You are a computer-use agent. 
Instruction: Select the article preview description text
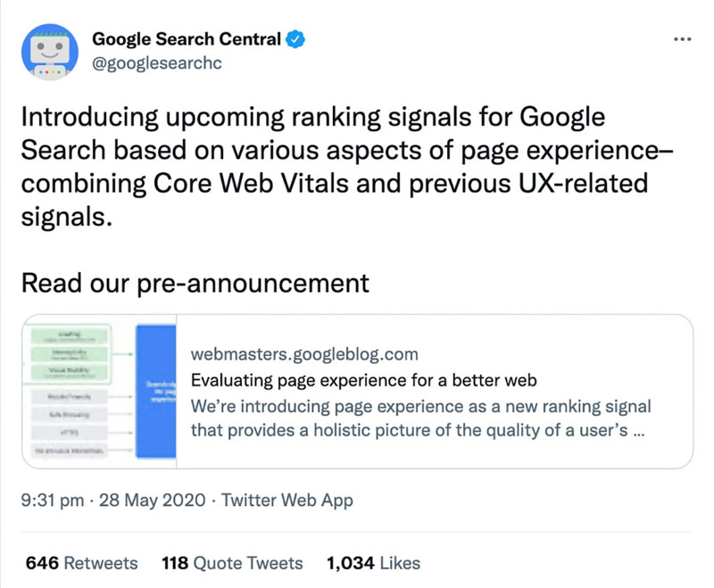[x=419, y=417]
